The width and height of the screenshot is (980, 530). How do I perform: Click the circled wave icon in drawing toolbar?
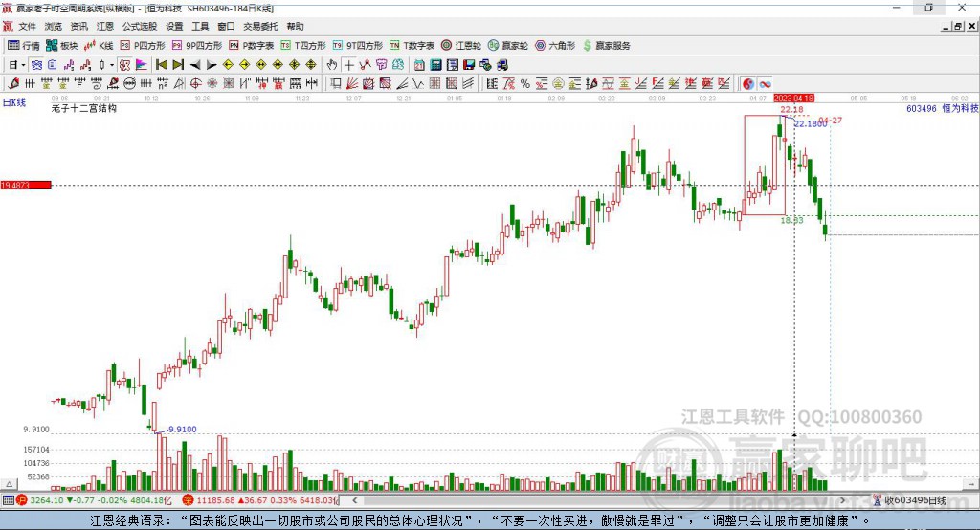click(129, 84)
